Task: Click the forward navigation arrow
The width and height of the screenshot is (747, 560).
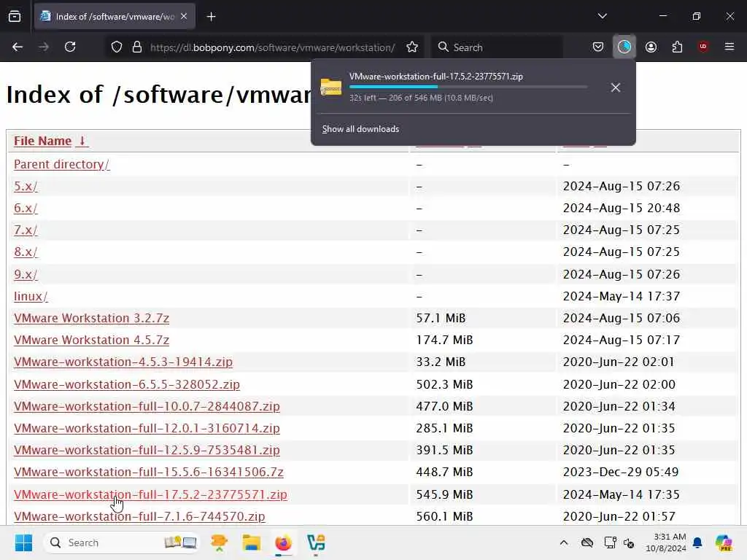Action: point(43,47)
